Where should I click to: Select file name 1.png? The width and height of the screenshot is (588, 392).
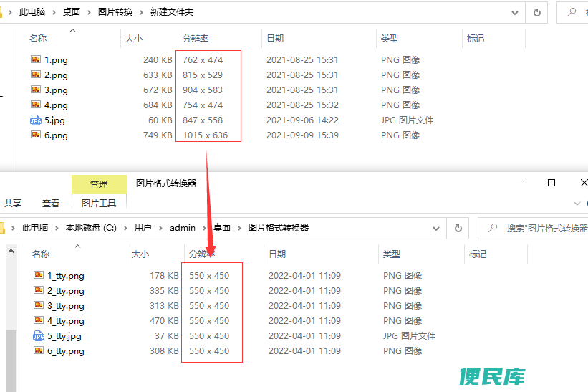[56, 60]
